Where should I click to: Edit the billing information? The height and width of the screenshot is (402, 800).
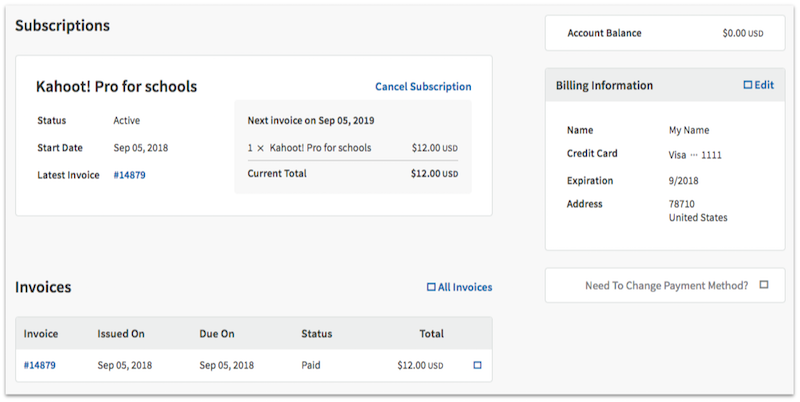pyautogui.click(x=764, y=85)
